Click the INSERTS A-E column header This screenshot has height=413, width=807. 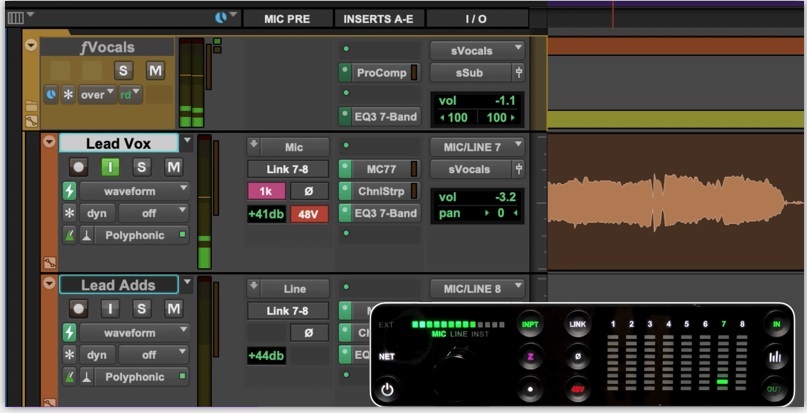coord(380,18)
